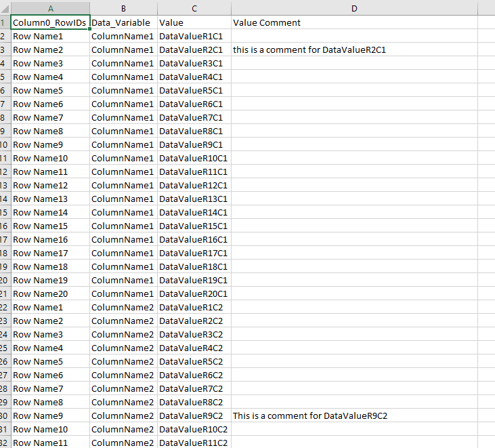Click the DataValueR10C1 cell
The image size is (495, 448).
tap(194, 158)
